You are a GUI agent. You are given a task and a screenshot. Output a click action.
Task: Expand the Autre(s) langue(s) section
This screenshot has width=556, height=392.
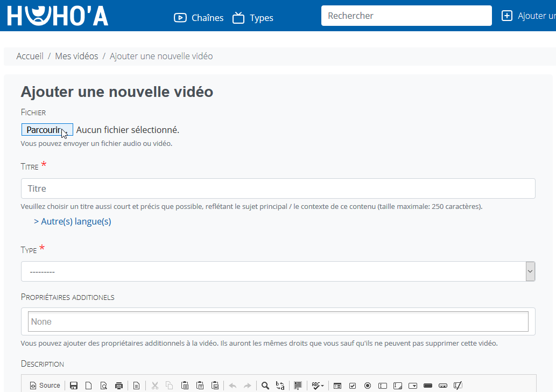(x=72, y=221)
